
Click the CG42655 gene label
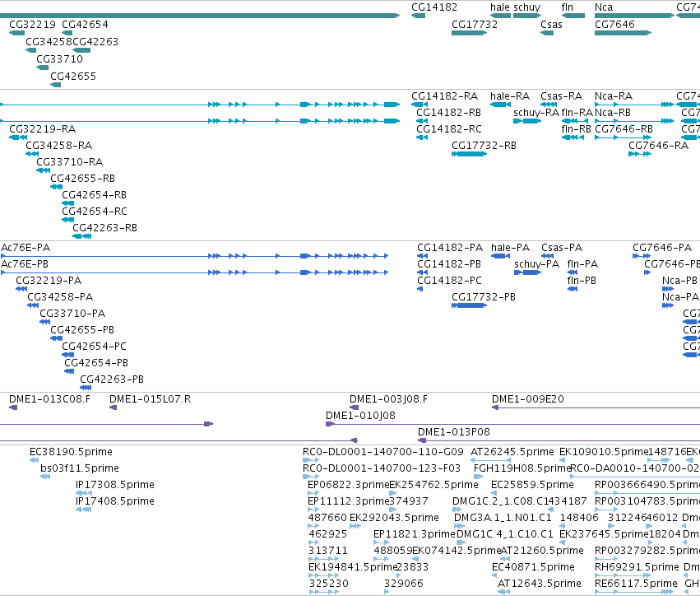pyautogui.click(x=73, y=77)
